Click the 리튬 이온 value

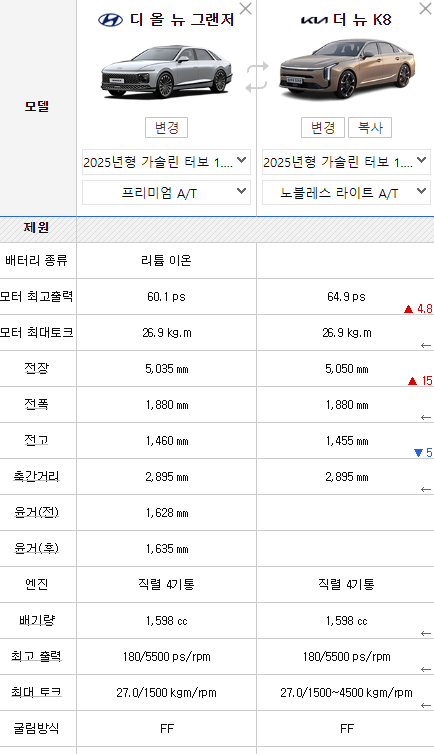pos(166,261)
